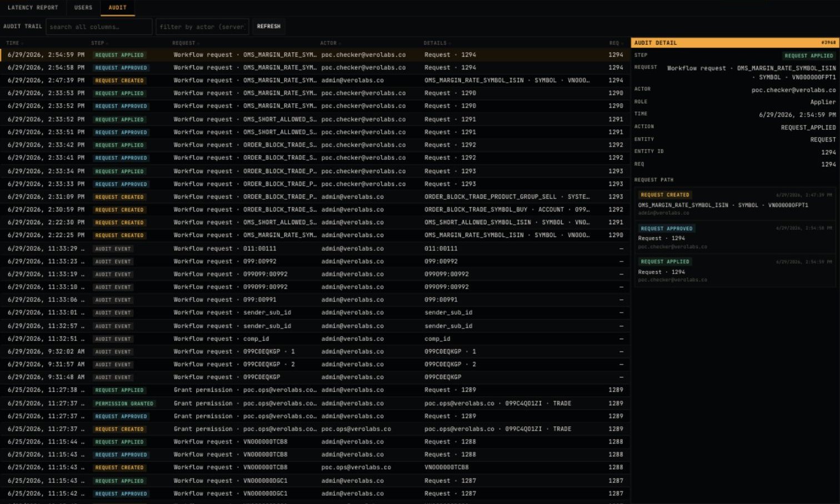Select the row timed 6/29/2026, 2:33:33 PM
The height and width of the screenshot is (504, 840).
click(x=315, y=184)
